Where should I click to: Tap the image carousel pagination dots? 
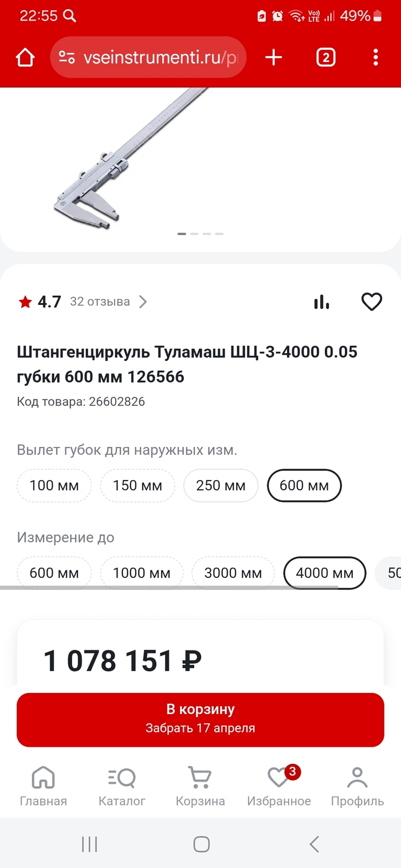pos(200,233)
